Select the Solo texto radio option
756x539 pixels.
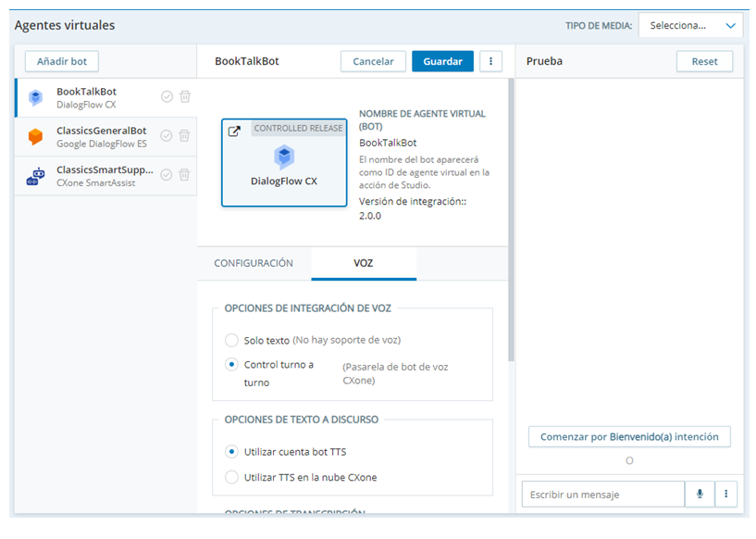[232, 340]
